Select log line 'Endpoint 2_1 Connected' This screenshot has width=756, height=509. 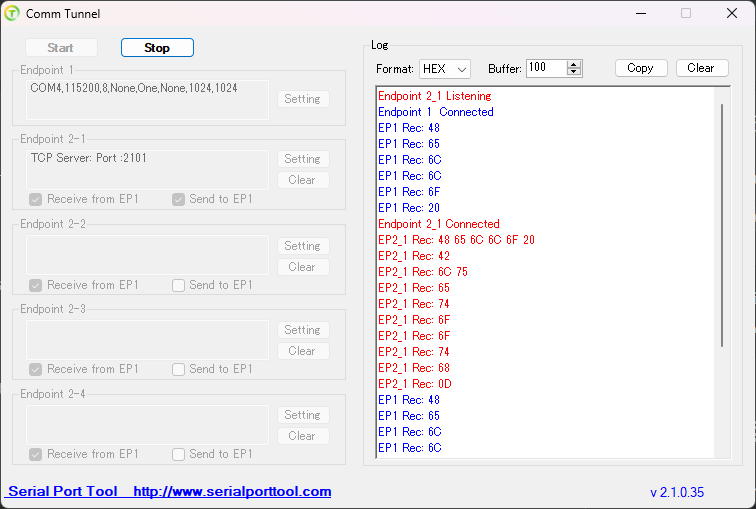[438, 224]
